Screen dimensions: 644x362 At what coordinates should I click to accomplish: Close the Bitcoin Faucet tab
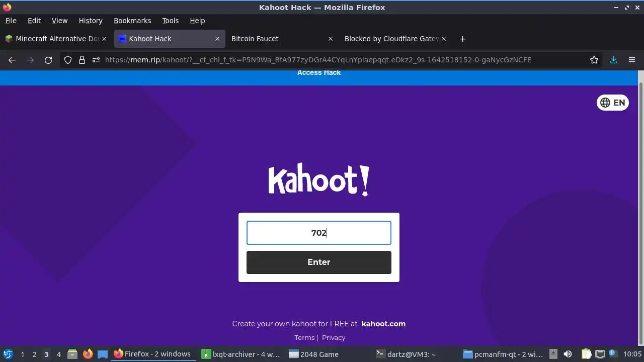pyautogui.click(x=331, y=39)
